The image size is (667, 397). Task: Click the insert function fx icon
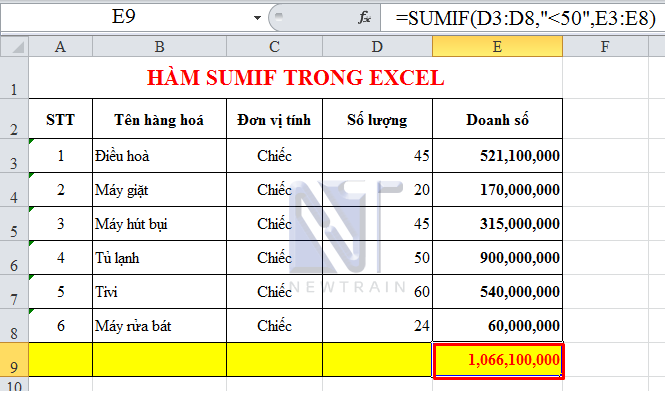point(364,17)
